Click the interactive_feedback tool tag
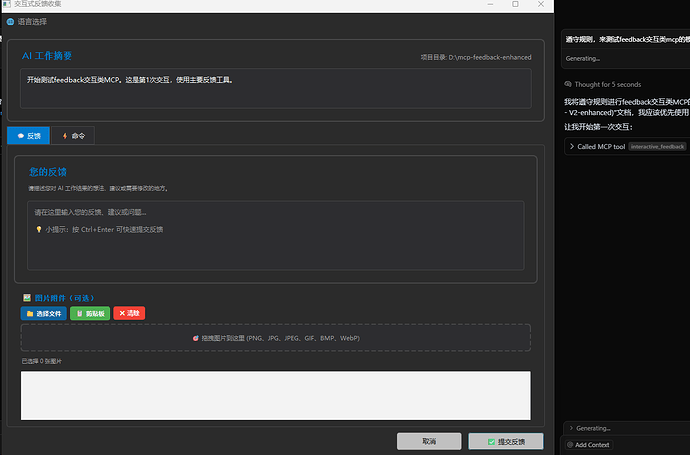 tap(657, 147)
